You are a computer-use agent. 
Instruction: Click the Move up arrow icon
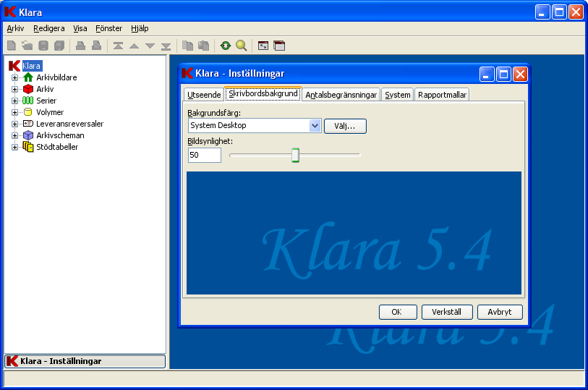[x=135, y=46]
